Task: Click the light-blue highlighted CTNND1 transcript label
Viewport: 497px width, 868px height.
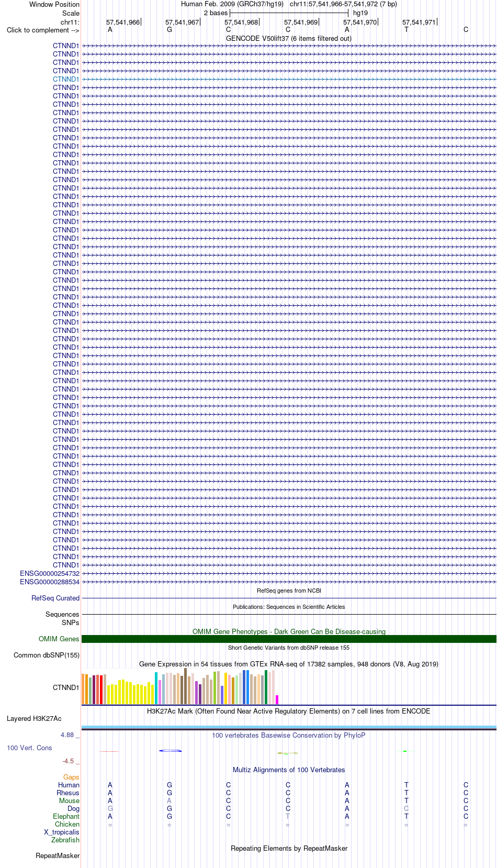Action: [66, 79]
